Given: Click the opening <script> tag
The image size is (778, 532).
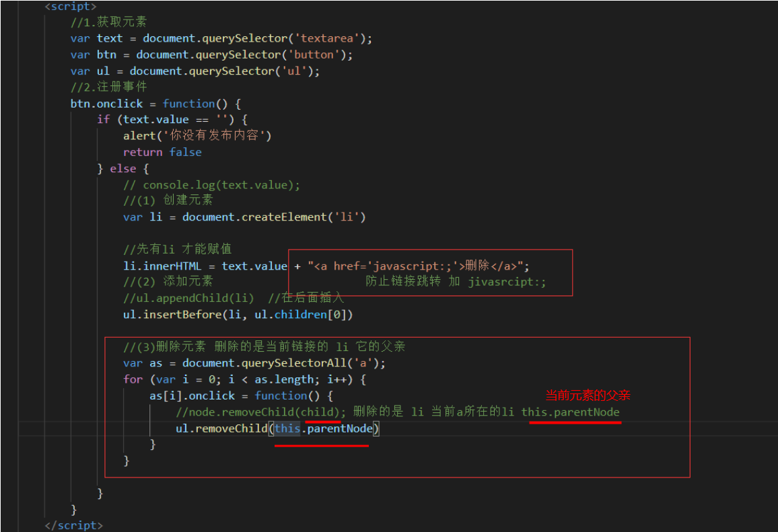Looking at the screenshot, I should click(71, 7).
